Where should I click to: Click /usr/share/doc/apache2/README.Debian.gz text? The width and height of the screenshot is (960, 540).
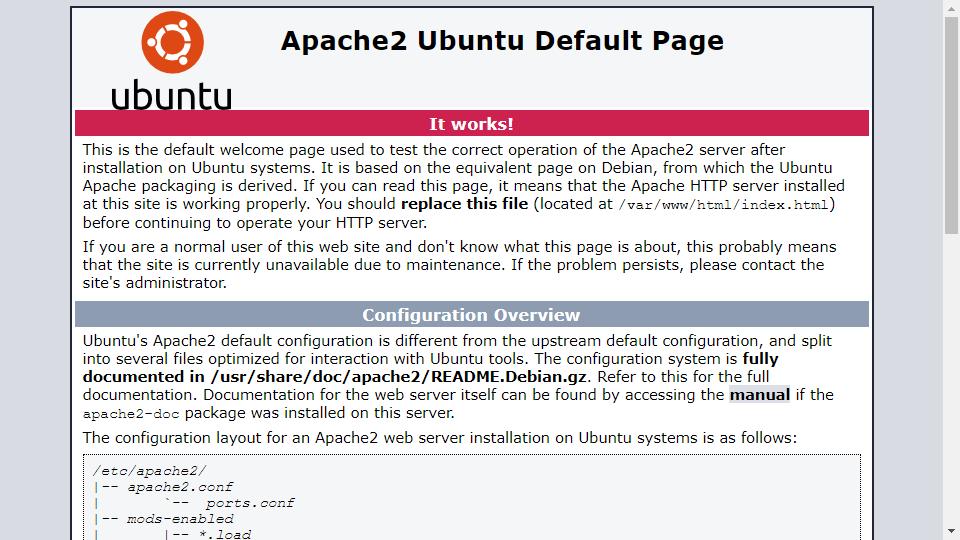(399, 377)
